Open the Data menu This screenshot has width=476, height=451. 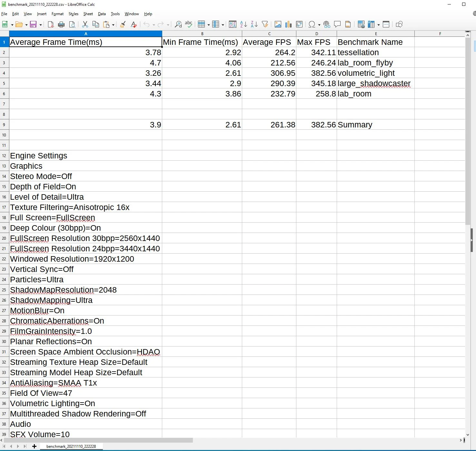pos(102,14)
